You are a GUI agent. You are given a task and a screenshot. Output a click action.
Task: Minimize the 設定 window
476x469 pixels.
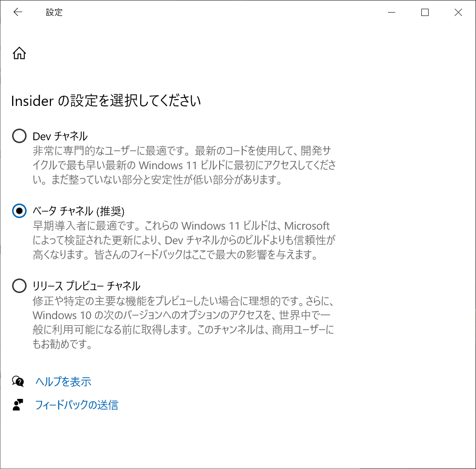click(x=392, y=12)
